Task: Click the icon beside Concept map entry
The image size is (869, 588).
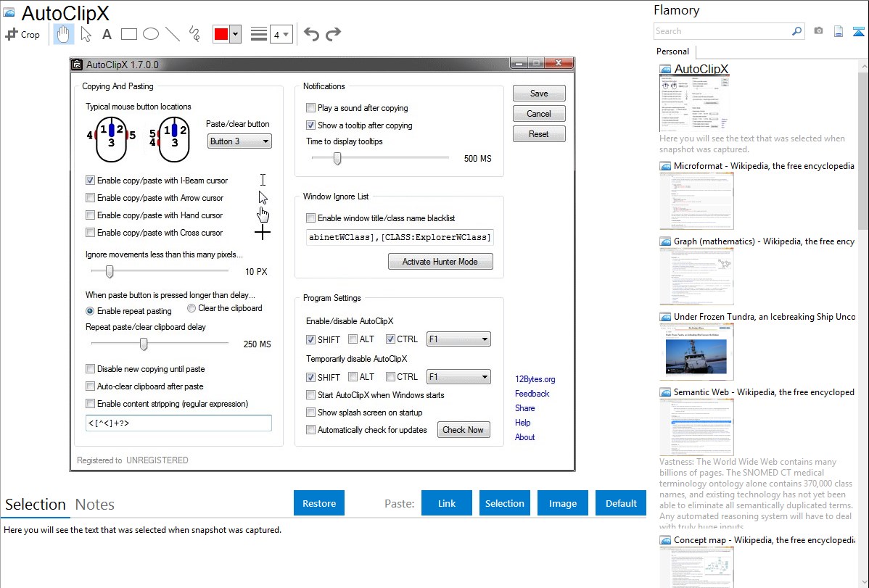Action: (x=665, y=540)
